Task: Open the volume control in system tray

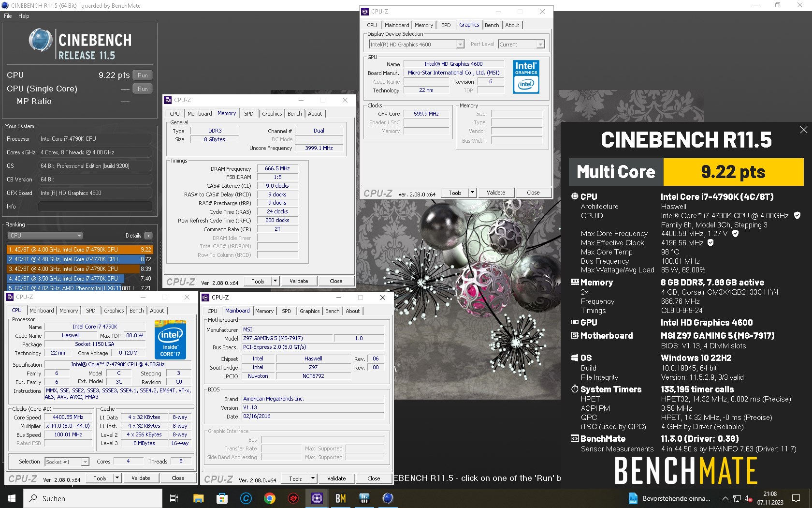Action: 748,498
